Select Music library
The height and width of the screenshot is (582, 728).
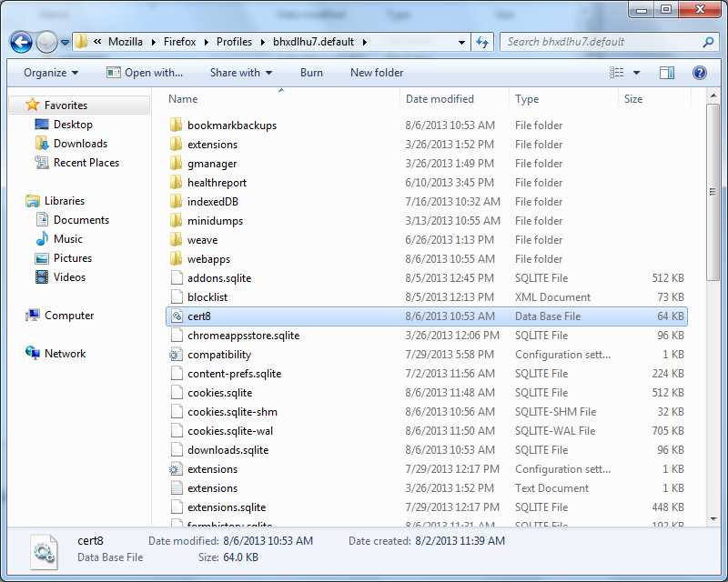(x=67, y=239)
